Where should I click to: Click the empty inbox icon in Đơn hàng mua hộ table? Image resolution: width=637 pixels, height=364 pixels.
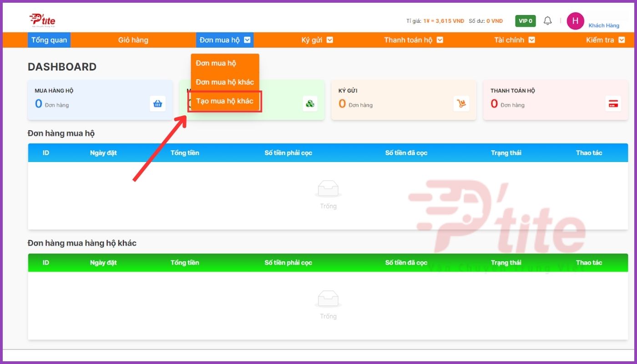click(328, 189)
